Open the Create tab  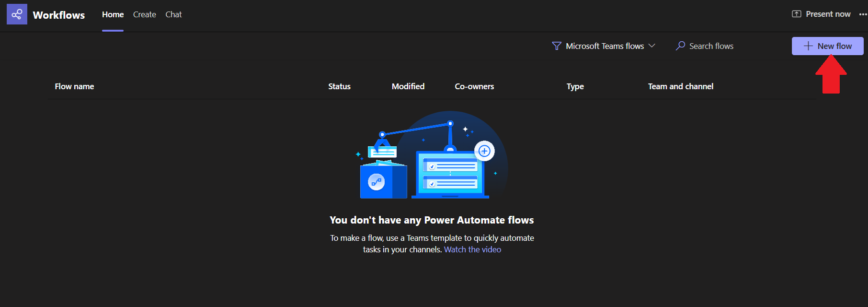point(145,14)
